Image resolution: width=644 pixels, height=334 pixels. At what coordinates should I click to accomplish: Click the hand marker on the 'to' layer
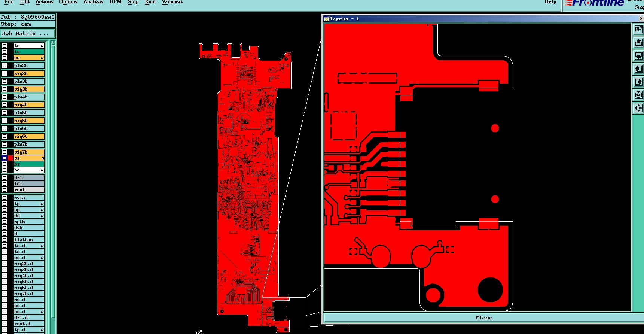coord(42,46)
